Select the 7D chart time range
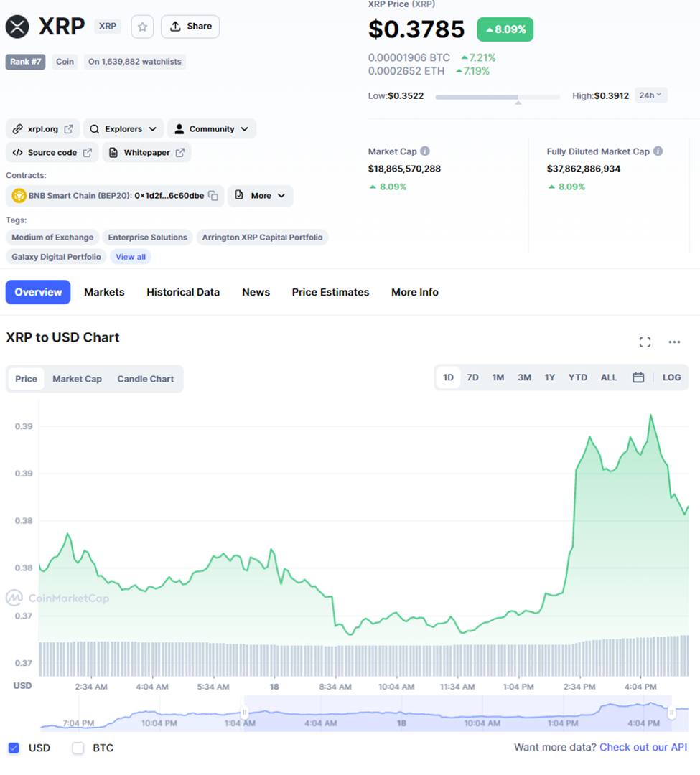The height and width of the screenshot is (775, 700). pyautogui.click(x=472, y=377)
